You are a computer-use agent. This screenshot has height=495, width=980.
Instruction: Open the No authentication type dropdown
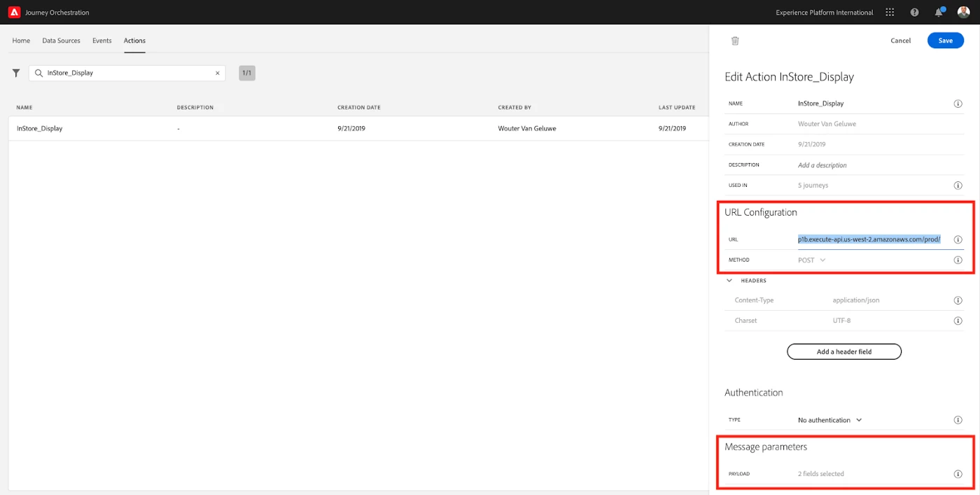tap(830, 420)
